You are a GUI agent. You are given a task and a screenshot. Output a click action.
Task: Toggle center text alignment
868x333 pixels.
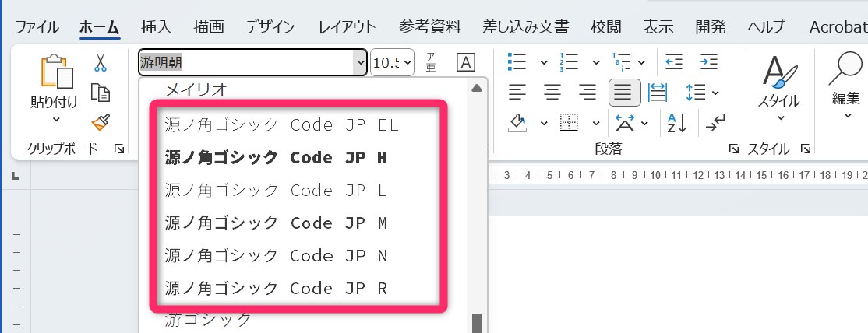point(553,93)
